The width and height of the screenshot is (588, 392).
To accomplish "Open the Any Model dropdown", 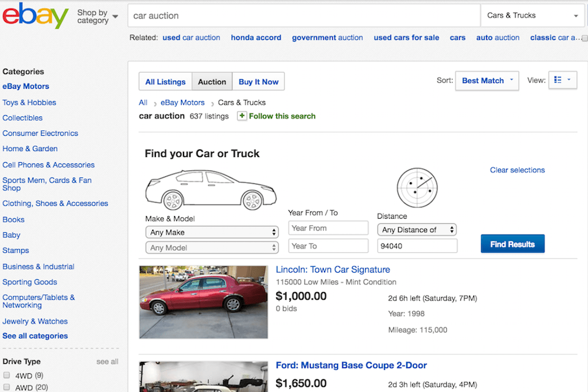I will point(212,247).
